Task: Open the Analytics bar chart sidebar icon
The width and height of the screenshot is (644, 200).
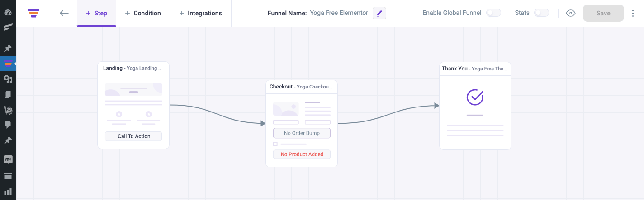Action: coord(8,191)
